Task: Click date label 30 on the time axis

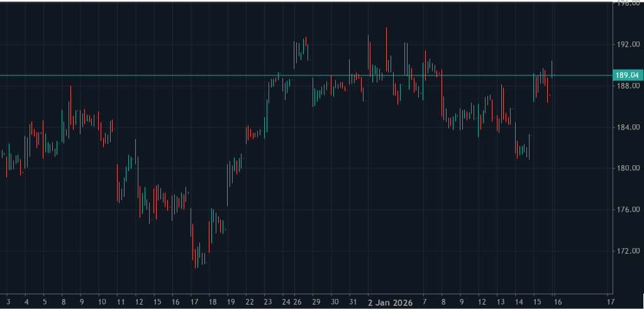Action: (335, 302)
